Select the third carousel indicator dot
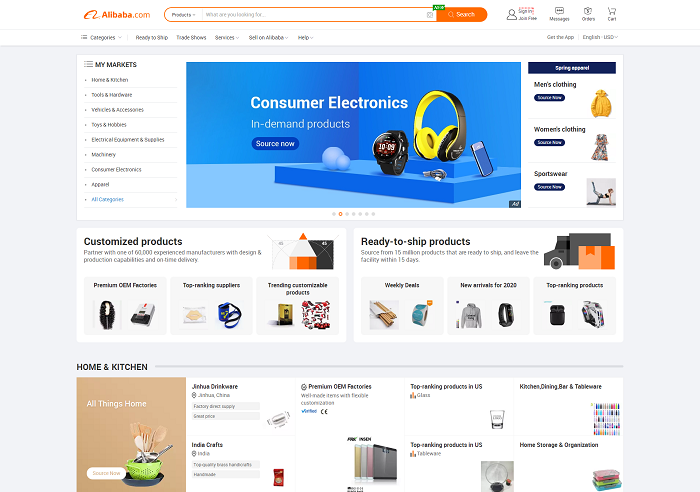The image size is (700, 492). tap(347, 214)
